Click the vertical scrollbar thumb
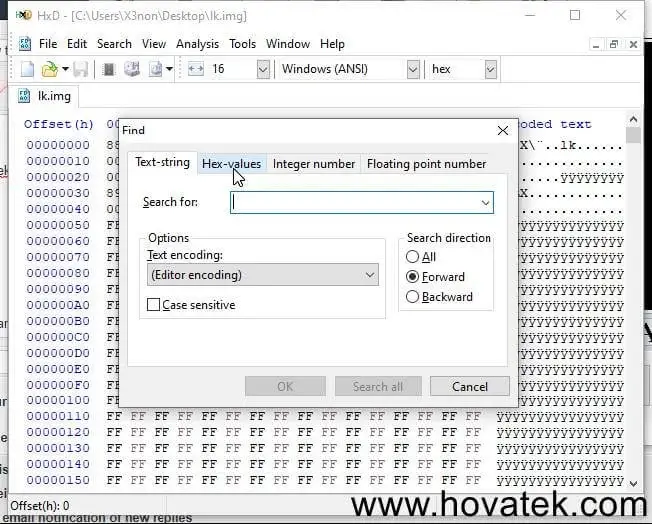652x524 pixels. tap(633, 135)
